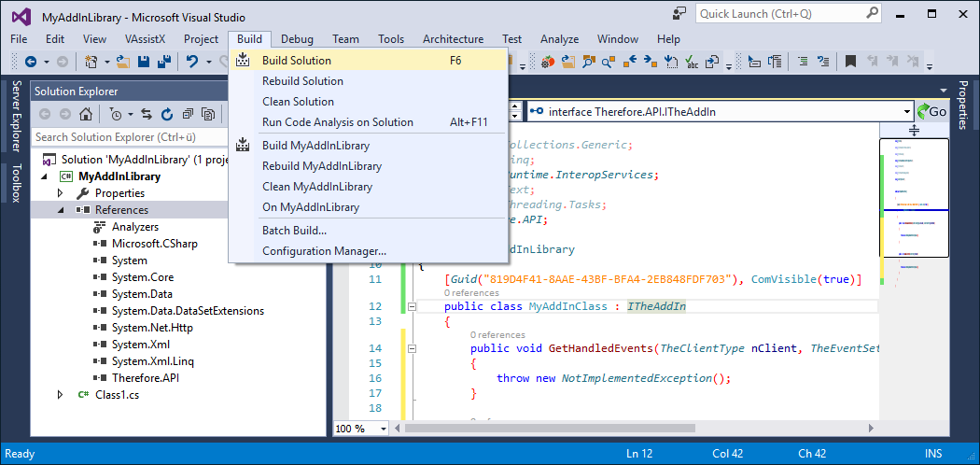The width and height of the screenshot is (980, 465).
Task: Click the green Go button
Action: (x=931, y=112)
